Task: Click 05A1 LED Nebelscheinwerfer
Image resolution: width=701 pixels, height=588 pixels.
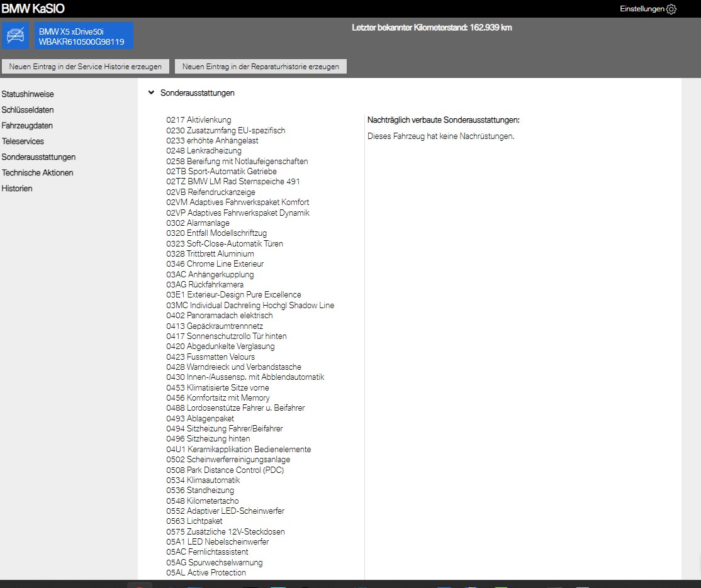Action: [218, 541]
